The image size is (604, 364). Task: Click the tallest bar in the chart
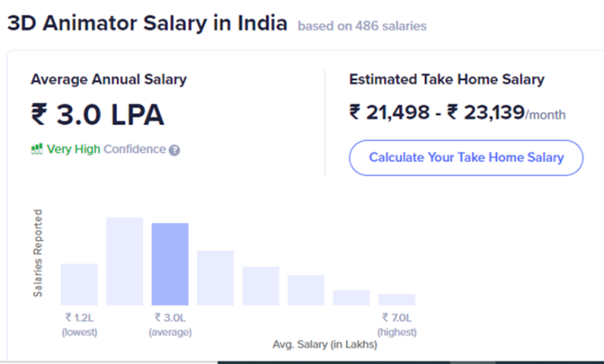(125, 262)
